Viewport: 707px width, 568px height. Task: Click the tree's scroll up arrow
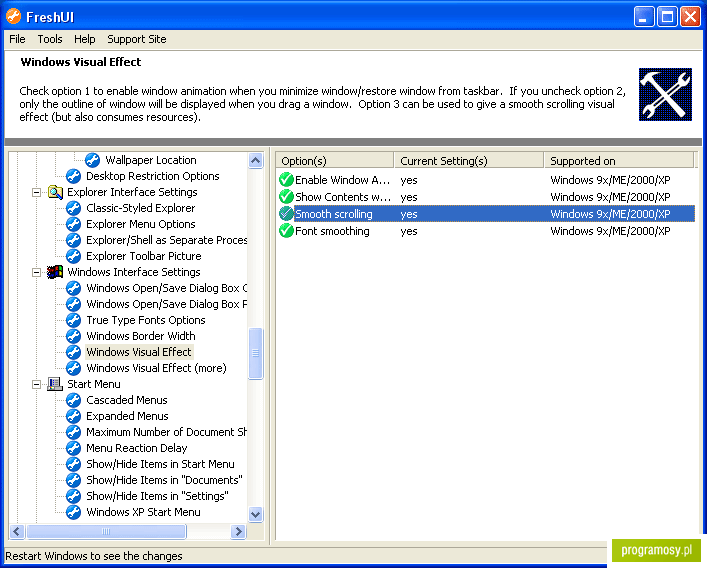[256, 160]
